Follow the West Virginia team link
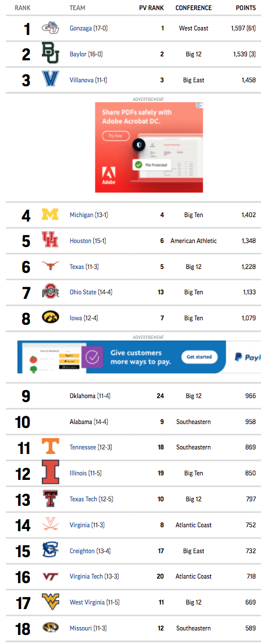Image resolution: width=261 pixels, height=644 pixels. pyautogui.click(x=87, y=602)
